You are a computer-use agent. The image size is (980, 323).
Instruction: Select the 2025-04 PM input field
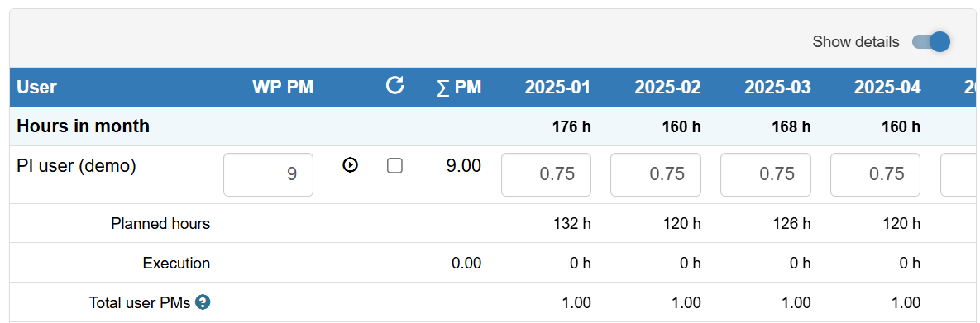pyautogui.click(x=875, y=174)
